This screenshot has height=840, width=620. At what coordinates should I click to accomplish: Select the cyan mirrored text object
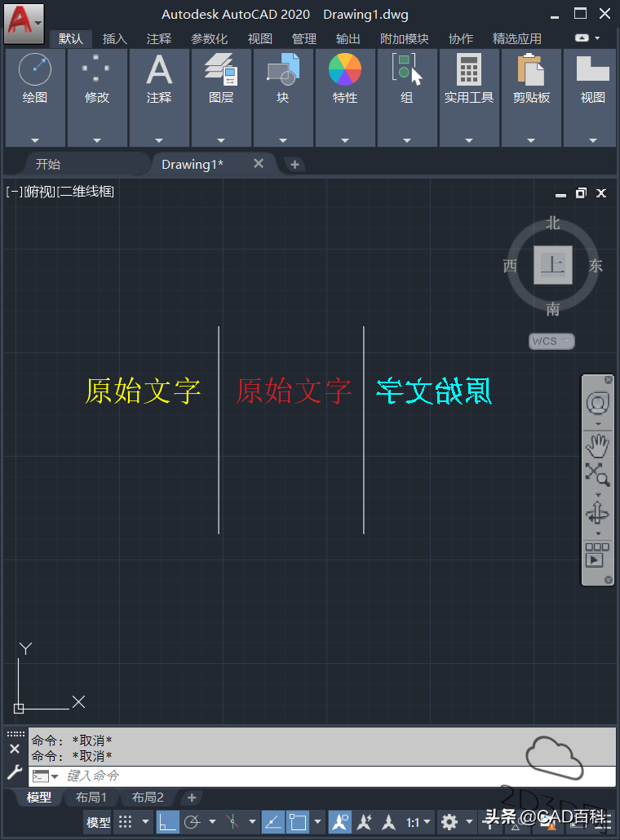click(433, 390)
